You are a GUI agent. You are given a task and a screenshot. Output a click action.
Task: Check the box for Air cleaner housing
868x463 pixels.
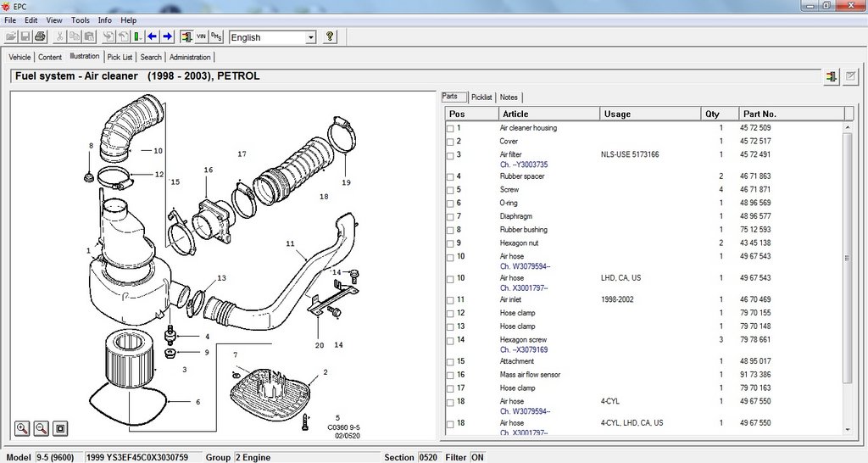[x=450, y=129]
